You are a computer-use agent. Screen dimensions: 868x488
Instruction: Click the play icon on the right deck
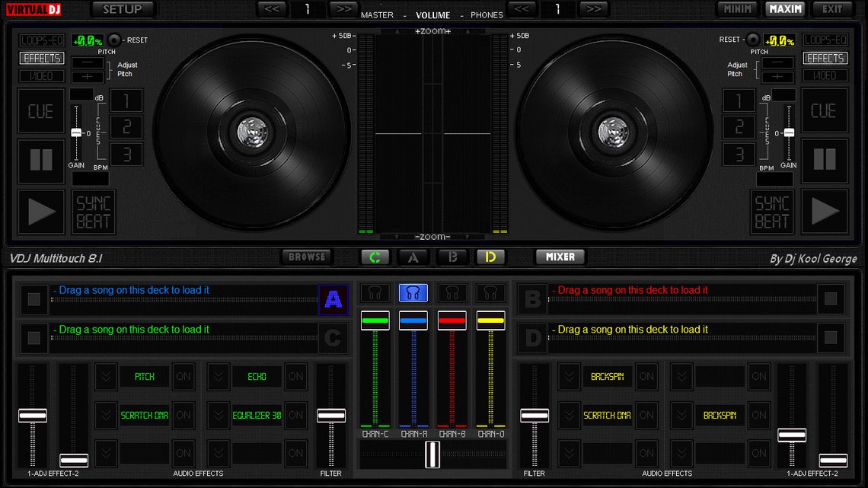point(825,212)
